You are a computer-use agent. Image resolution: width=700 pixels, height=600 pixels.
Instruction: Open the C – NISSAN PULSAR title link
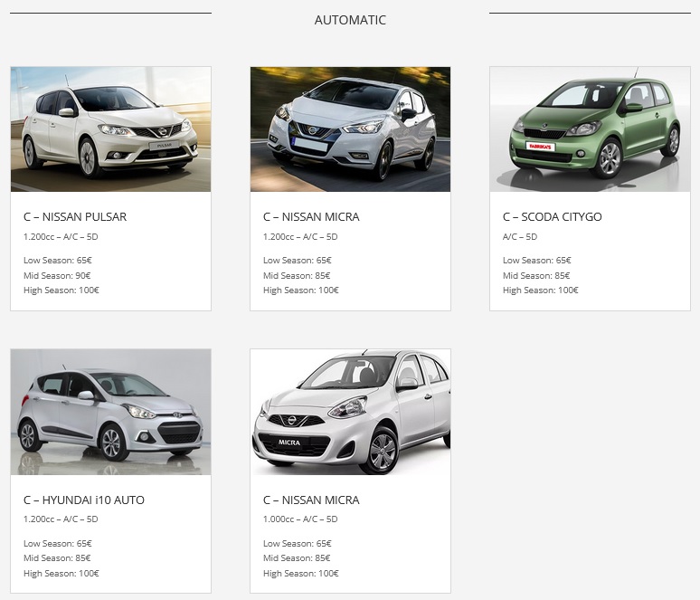[x=75, y=217]
